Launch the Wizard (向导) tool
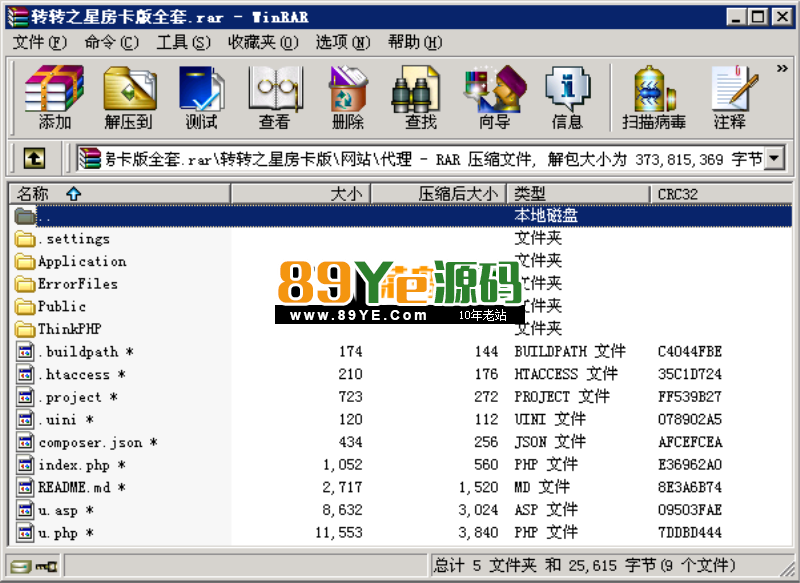The width and height of the screenshot is (800, 583). (x=494, y=96)
